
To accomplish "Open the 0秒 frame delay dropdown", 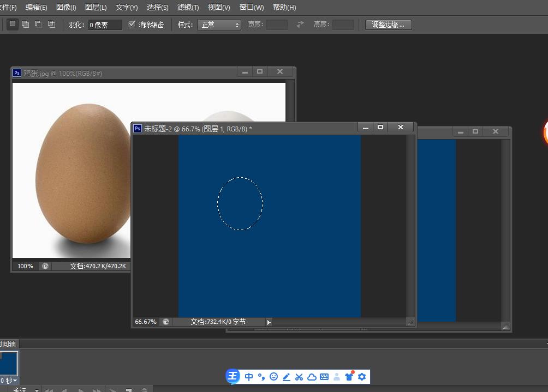I will pos(11,379).
